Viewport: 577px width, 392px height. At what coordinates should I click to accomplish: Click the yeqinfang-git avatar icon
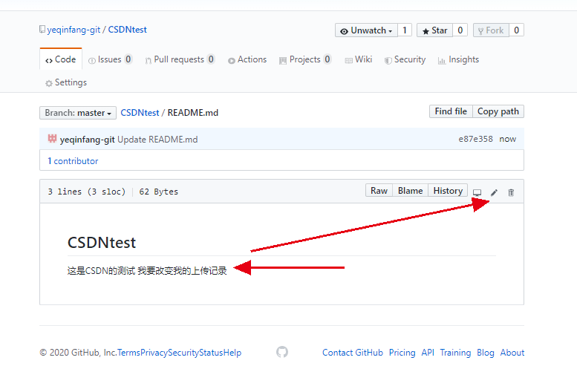point(52,139)
